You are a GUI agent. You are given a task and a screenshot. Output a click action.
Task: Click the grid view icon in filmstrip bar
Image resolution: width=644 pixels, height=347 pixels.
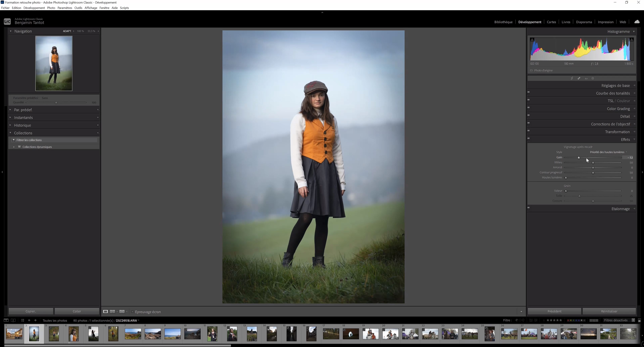(22, 320)
